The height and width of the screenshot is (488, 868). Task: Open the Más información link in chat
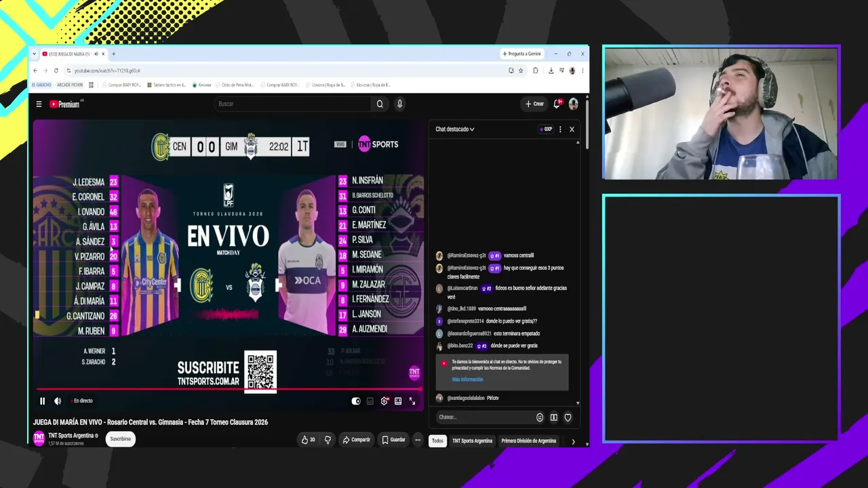coord(467,380)
